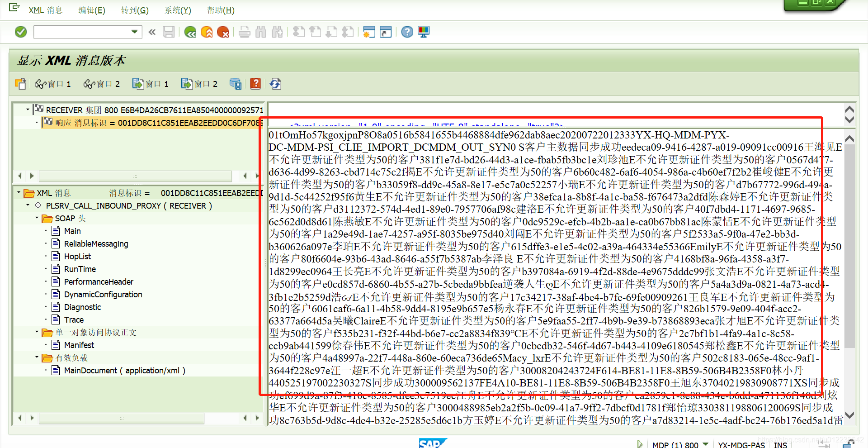Collapse the SOAP 头 folder
The image size is (868, 448).
coord(37,218)
